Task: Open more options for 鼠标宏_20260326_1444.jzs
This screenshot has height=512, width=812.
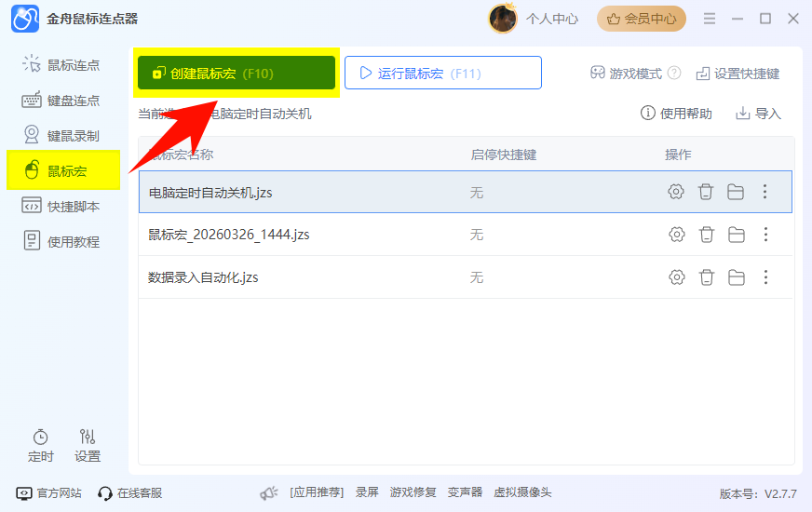Action: [x=765, y=235]
